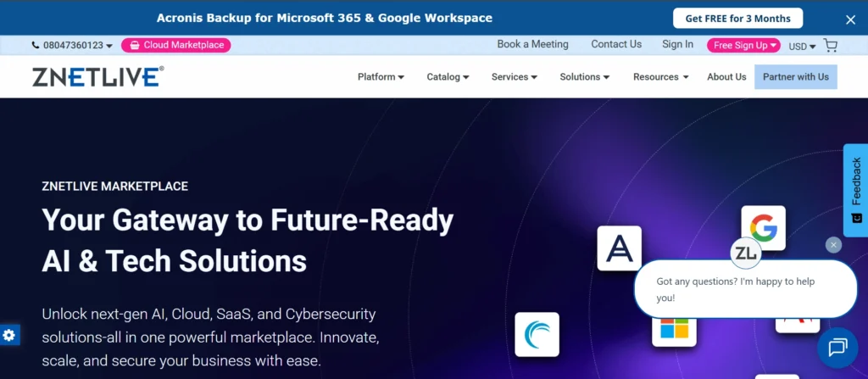Open the Platform menu
Screen dimensions: 868x379
point(381,77)
